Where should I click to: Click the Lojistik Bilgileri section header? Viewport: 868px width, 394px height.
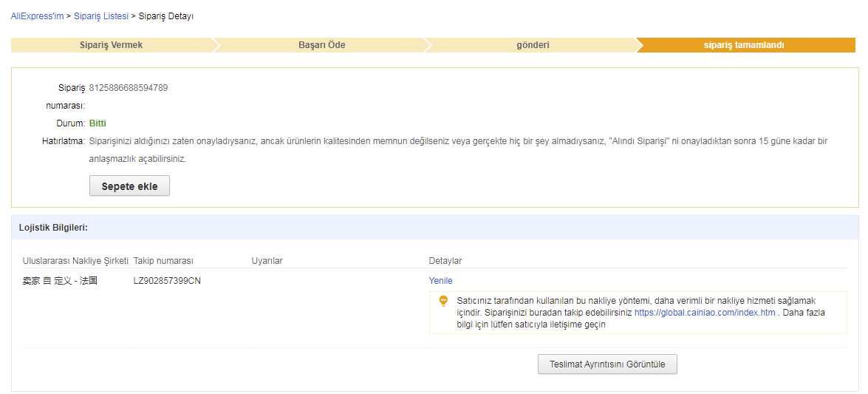pyautogui.click(x=54, y=227)
